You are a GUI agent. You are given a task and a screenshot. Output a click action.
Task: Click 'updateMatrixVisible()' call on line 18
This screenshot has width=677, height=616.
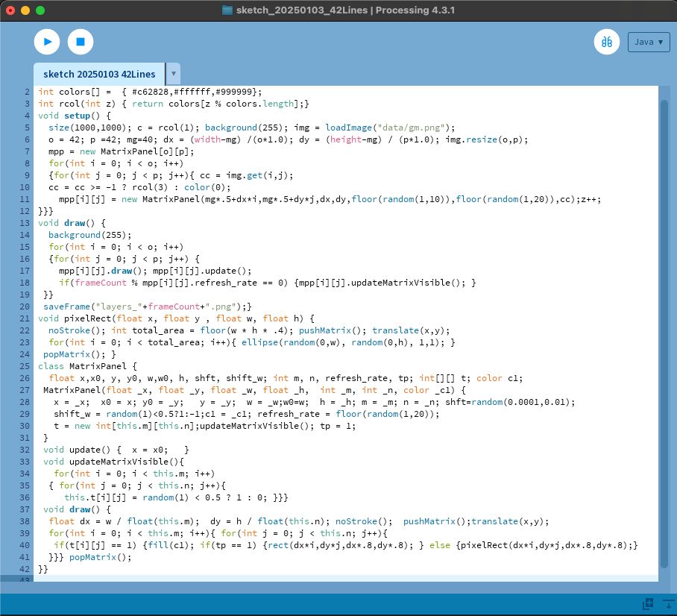(x=408, y=283)
